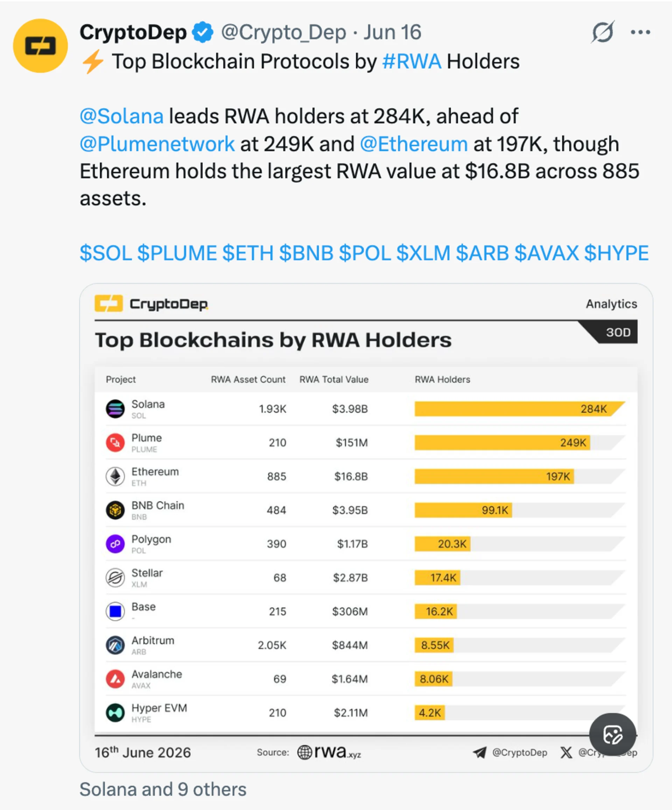This screenshot has height=810, width=672.
Task: Click the Solana and 9 others label
Action: [163, 789]
